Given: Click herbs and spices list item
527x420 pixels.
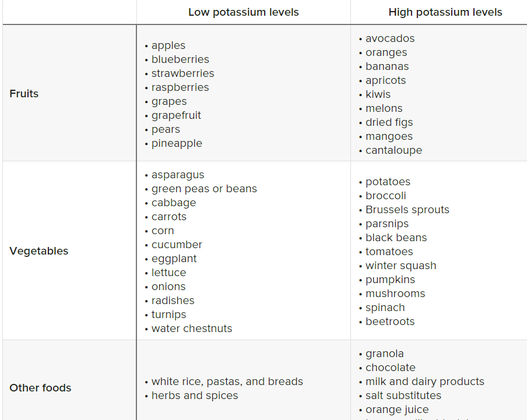Looking at the screenshot, I should pyautogui.click(x=195, y=396).
